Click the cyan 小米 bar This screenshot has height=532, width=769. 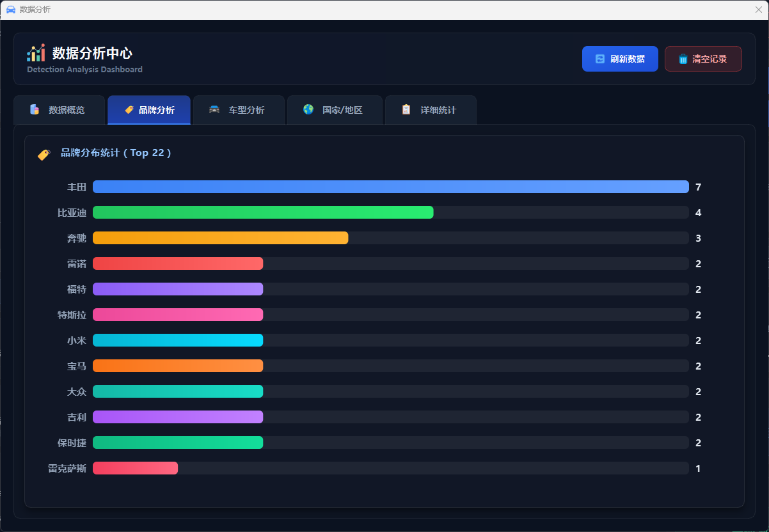[178, 340]
